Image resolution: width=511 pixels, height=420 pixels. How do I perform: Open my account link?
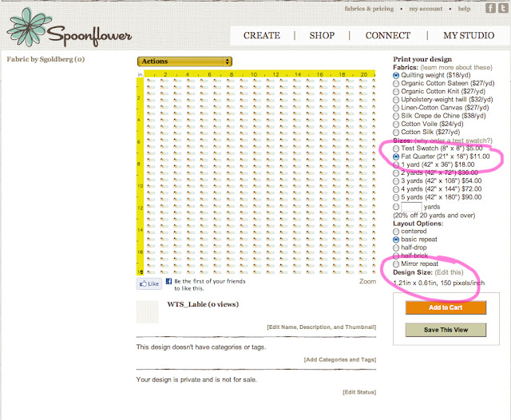pyautogui.click(x=426, y=9)
